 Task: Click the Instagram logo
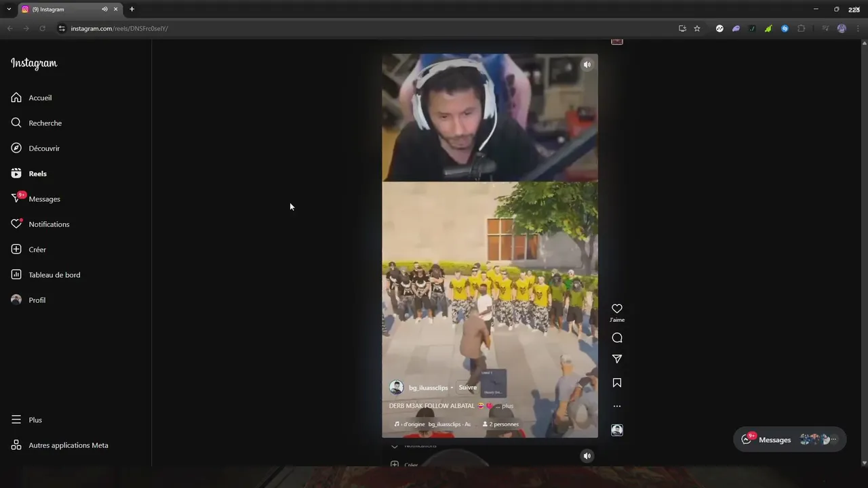[34, 63]
